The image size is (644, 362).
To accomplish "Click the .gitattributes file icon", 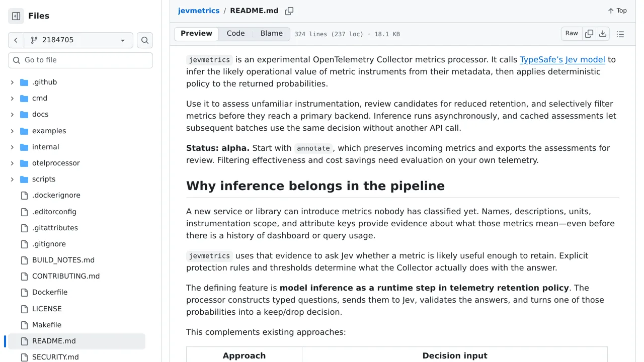I will pos(24,228).
